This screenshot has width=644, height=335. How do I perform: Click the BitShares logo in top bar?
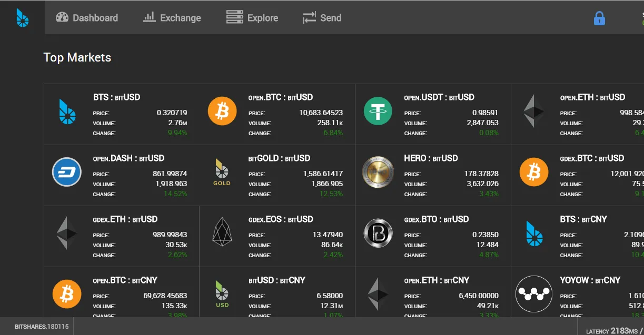click(x=23, y=17)
